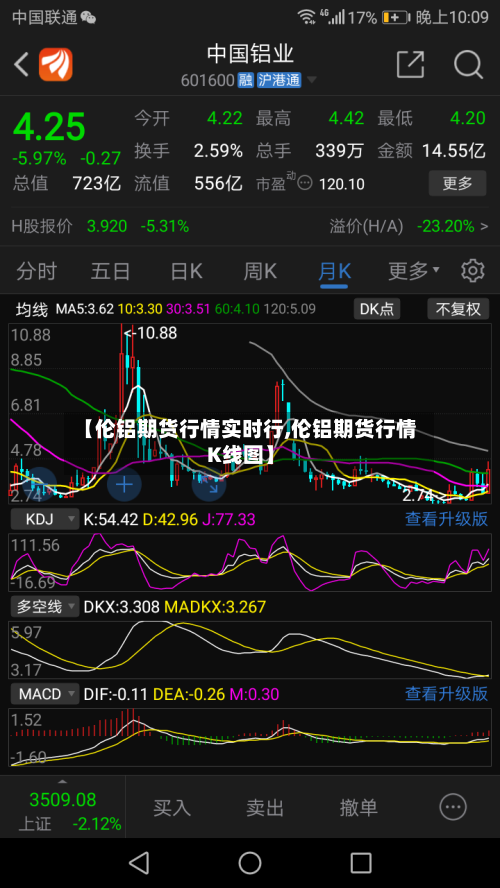Open the more options ellipsis circle icon
500x888 pixels.
coord(453,806)
